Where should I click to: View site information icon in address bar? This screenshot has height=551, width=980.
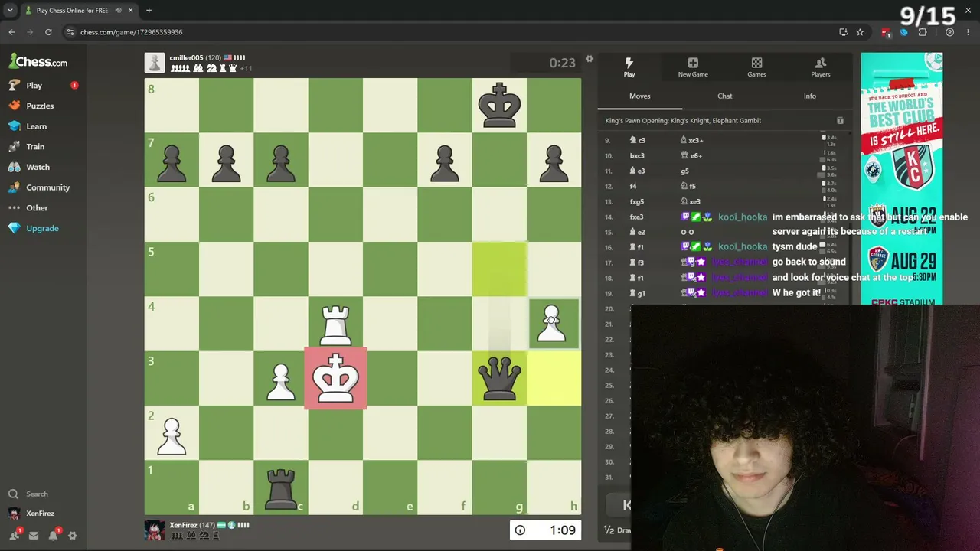[x=70, y=32]
